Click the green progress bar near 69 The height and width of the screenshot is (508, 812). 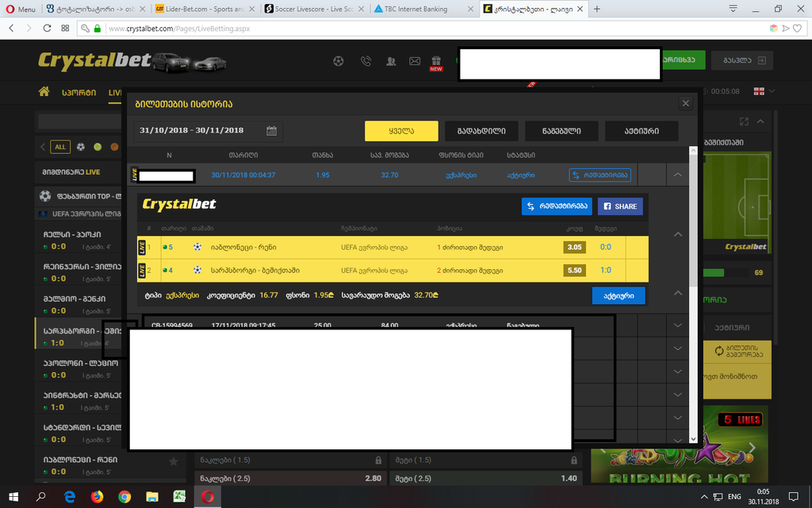tap(712, 273)
